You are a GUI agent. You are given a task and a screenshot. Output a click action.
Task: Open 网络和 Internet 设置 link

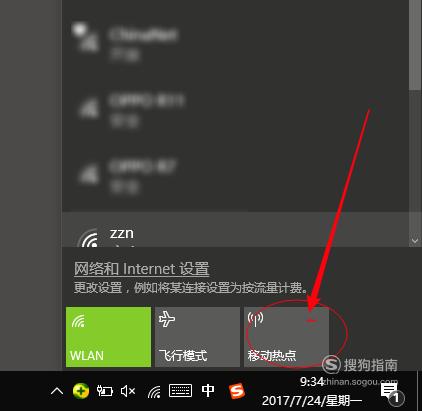[x=141, y=269]
